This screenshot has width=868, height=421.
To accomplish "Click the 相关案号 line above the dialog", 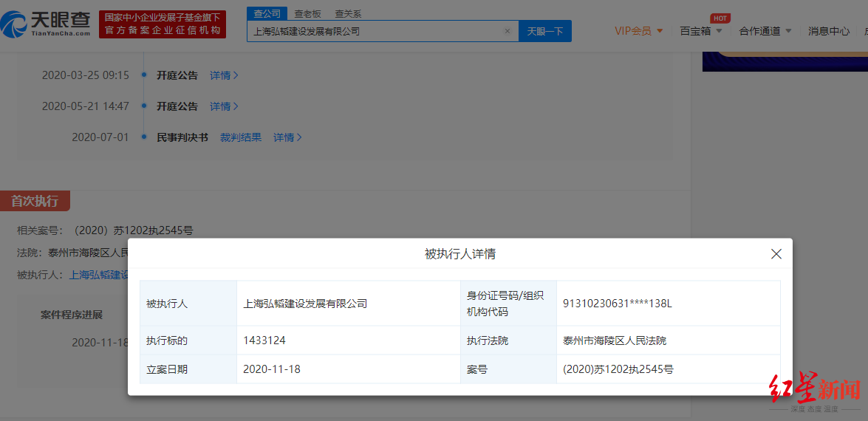I will pyautogui.click(x=105, y=230).
